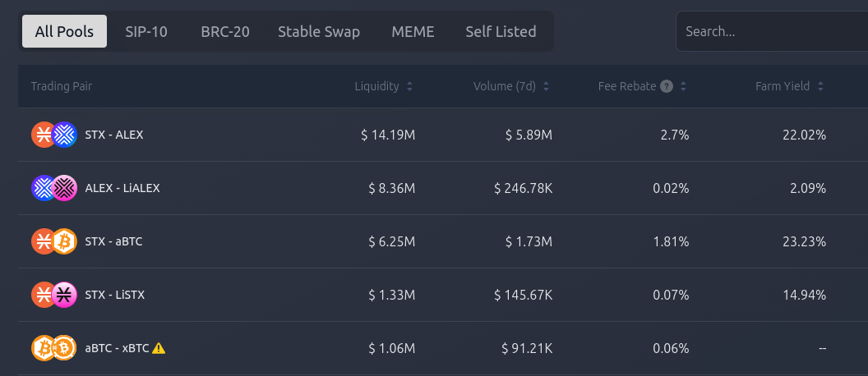The height and width of the screenshot is (376, 868).
Task: Sort pools by Fee Rebate arrows
Action: pos(683,86)
